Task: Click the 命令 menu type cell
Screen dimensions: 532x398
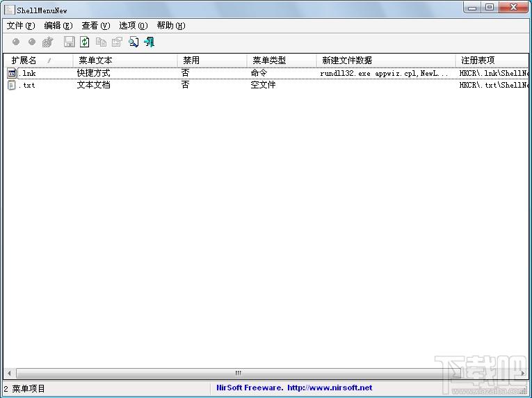Action: click(x=259, y=73)
